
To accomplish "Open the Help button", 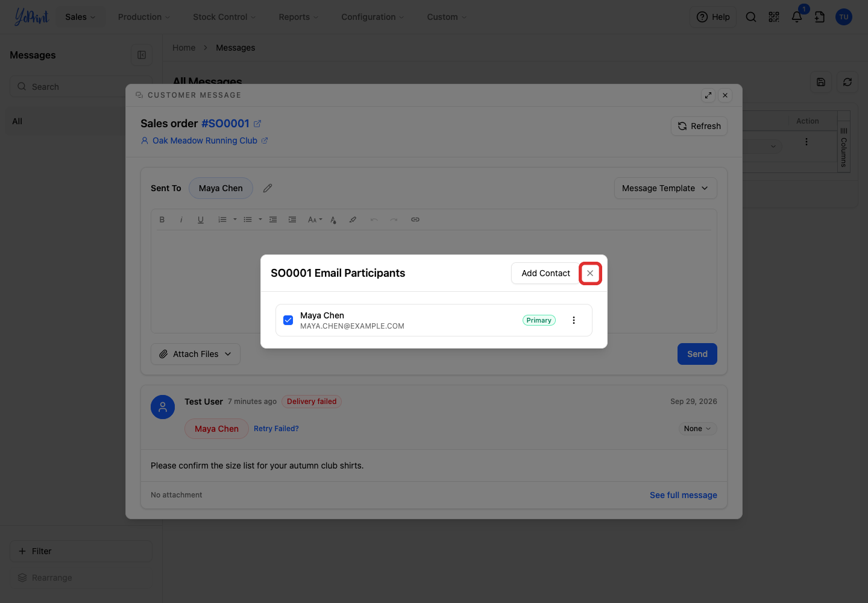I will (713, 17).
